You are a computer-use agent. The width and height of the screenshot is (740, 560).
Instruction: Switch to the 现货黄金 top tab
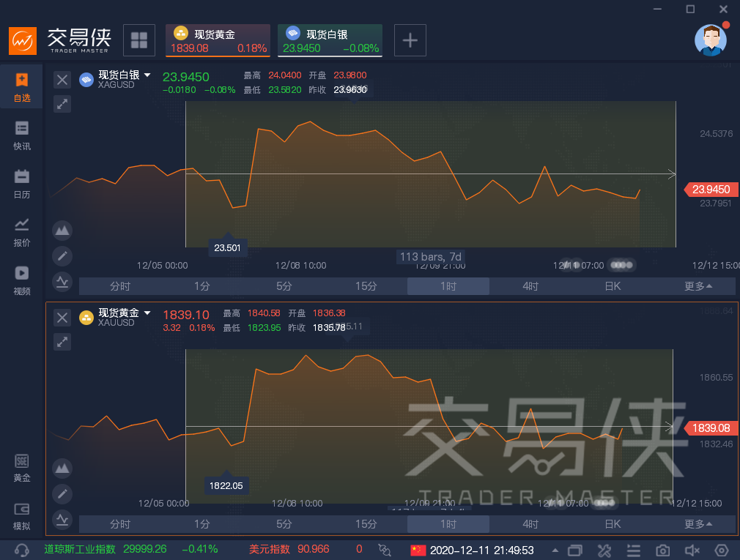(x=218, y=40)
